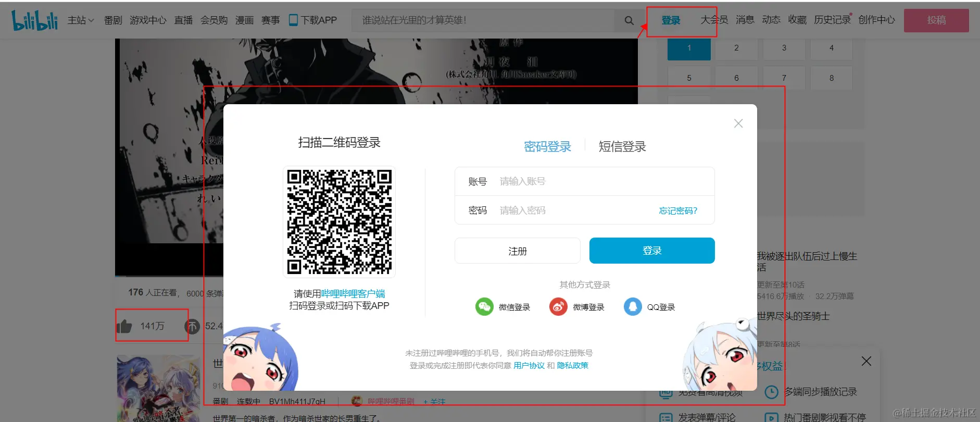Click the QR code image
This screenshot has height=422, width=980.
coord(340,222)
